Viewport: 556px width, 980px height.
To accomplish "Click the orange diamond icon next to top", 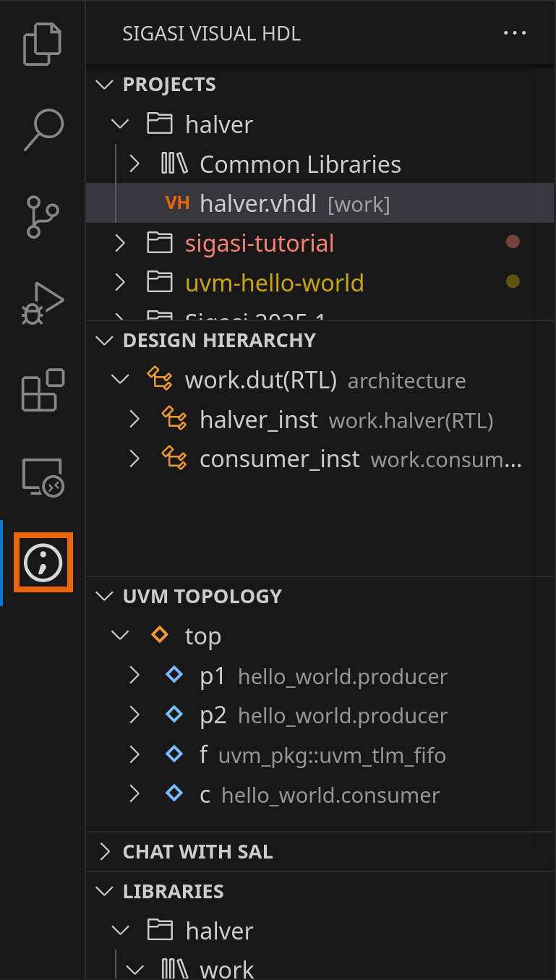I will click(160, 636).
